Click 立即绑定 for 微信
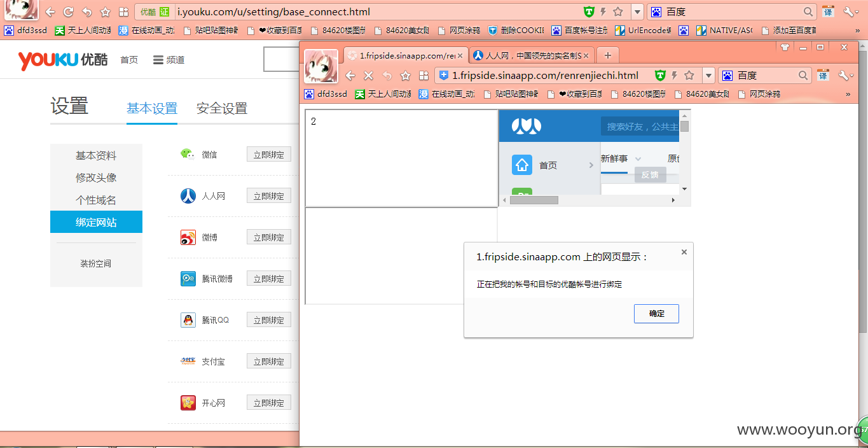 (268, 155)
